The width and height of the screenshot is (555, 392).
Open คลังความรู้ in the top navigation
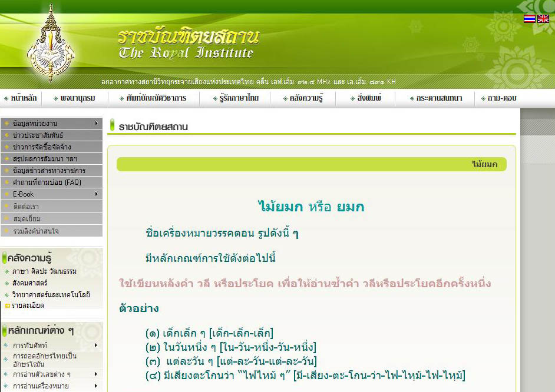tap(306, 98)
